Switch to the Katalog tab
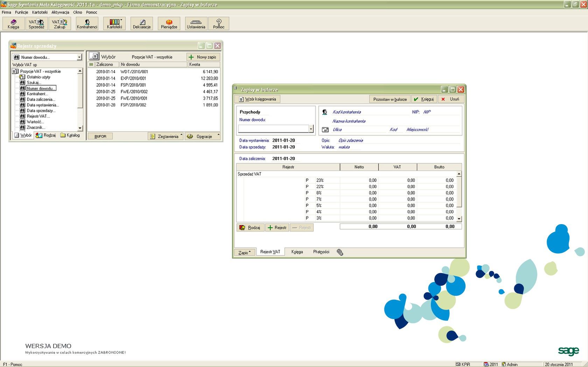This screenshot has width=588, height=367. pos(70,135)
